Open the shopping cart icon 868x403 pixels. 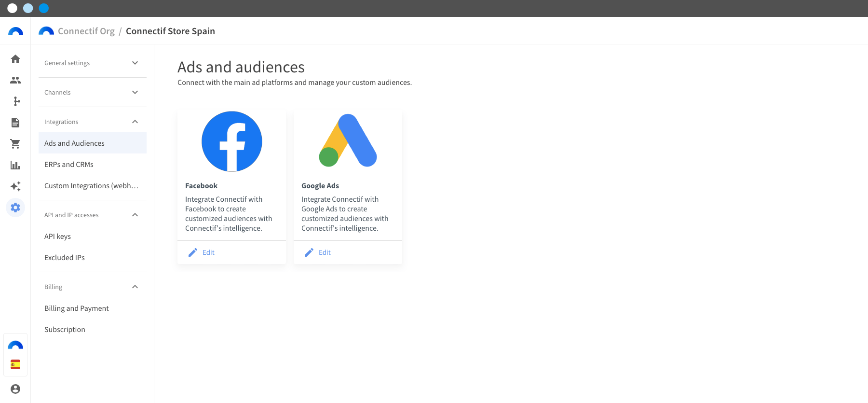click(x=15, y=144)
